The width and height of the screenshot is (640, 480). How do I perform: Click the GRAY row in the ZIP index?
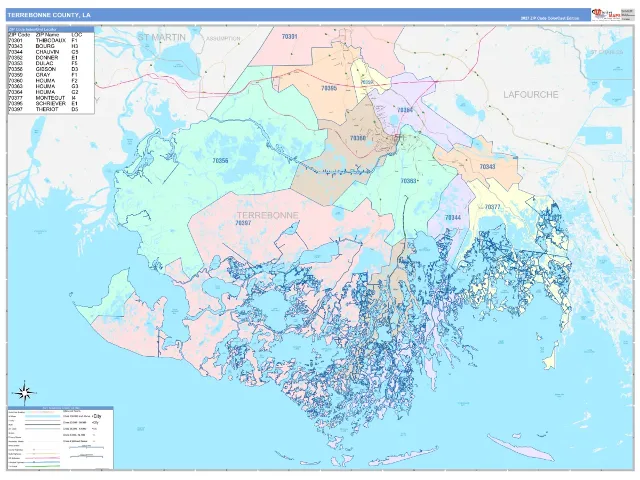click(43, 75)
